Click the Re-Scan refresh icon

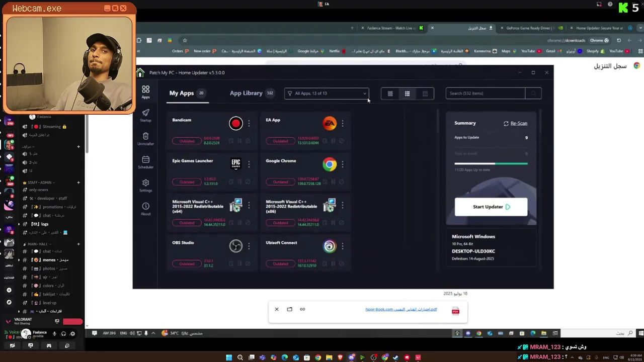(506, 123)
